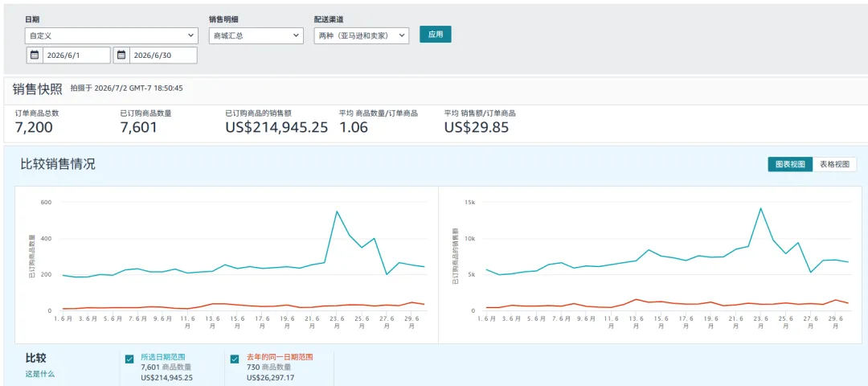Click the 销售快照 heading
868x386 pixels.
[38, 88]
